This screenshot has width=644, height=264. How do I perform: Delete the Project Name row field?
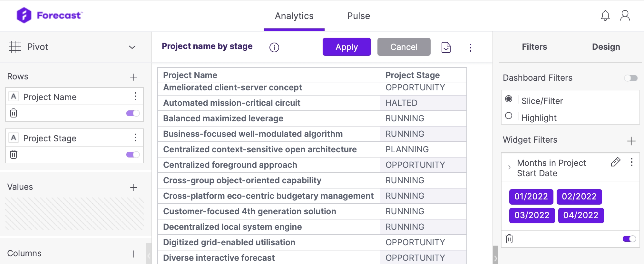[14, 113]
